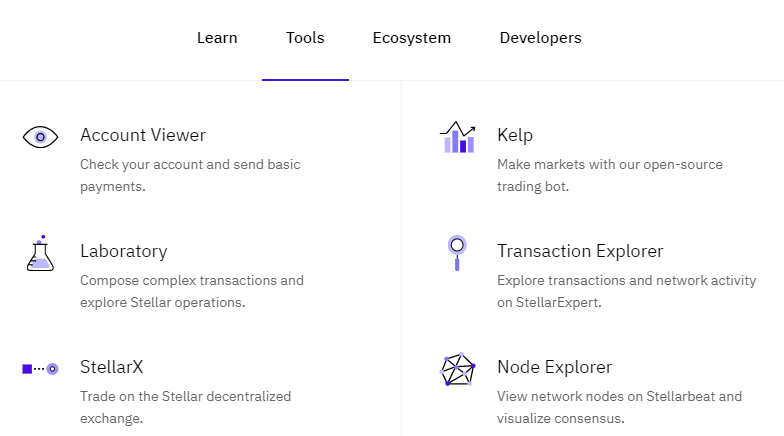Viewport: 784px width, 436px height.
Task: Click the Account Viewer eye icon
Action: pyautogui.click(x=40, y=137)
